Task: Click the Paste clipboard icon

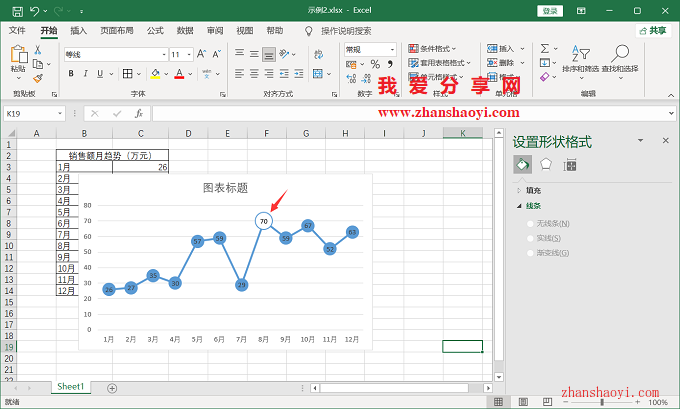Action: tap(19, 55)
